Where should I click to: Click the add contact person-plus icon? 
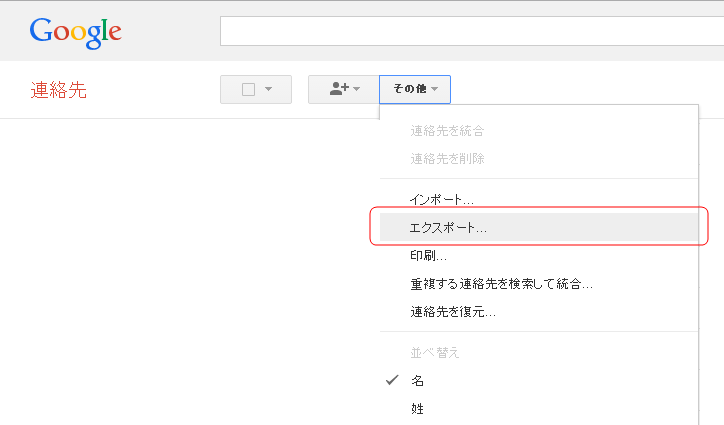click(x=339, y=88)
